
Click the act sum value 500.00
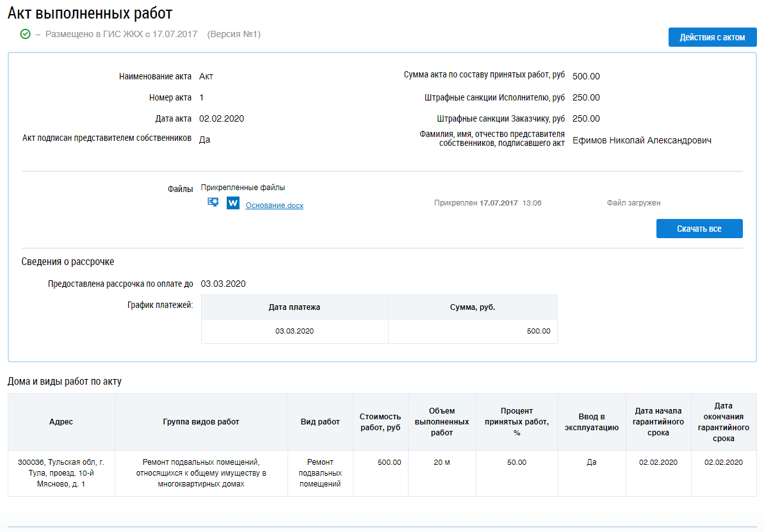(586, 76)
